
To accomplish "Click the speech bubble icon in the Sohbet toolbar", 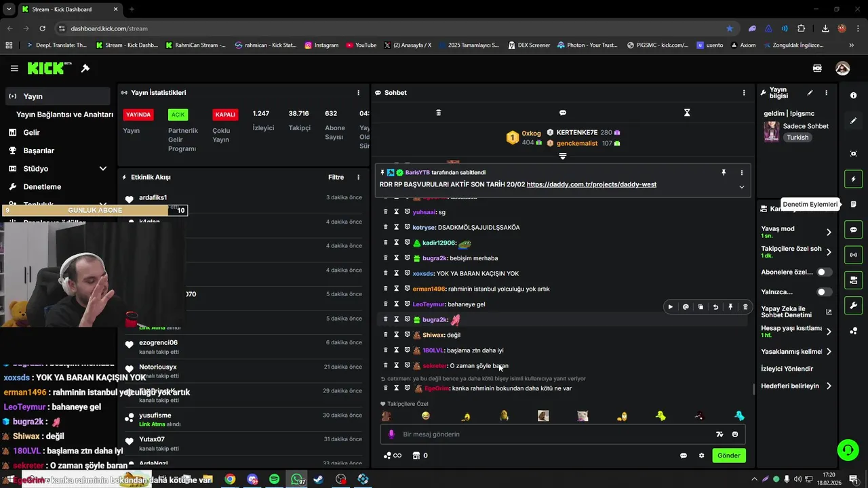I will [563, 113].
